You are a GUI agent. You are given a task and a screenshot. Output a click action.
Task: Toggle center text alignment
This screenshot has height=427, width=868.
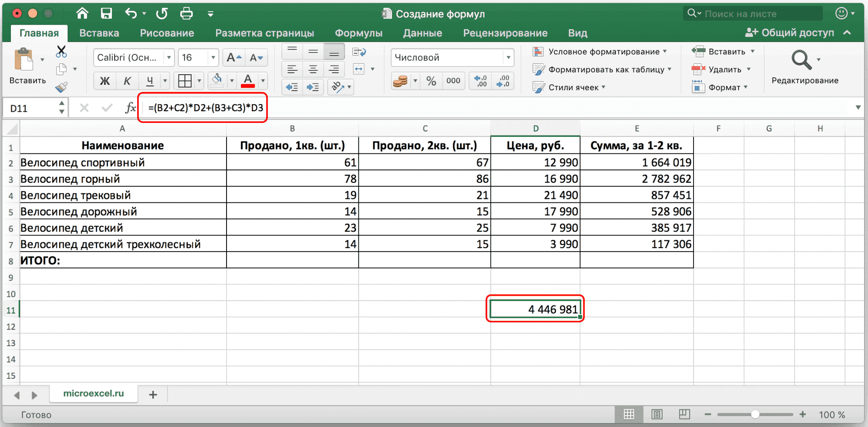click(313, 69)
